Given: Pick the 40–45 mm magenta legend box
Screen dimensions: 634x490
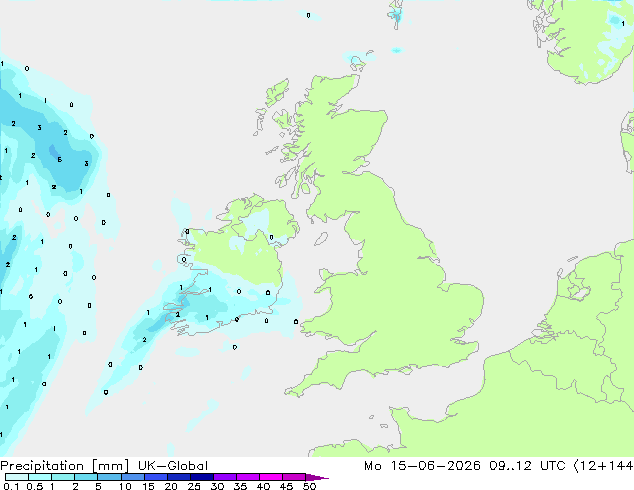Looking at the screenshot, I should tap(271, 477).
